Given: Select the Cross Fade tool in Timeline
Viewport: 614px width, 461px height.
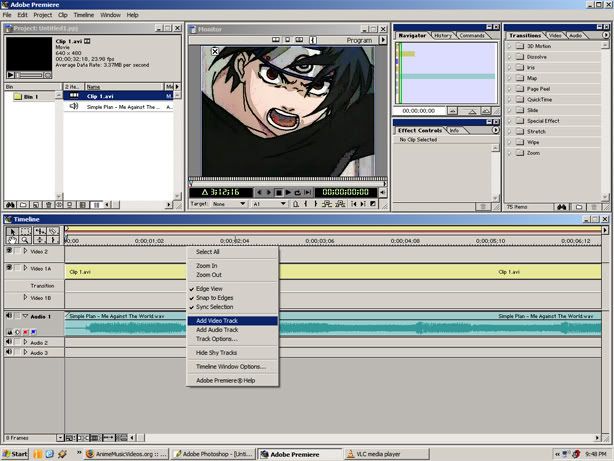Looking at the screenshot, I should click(x=40, y=240).
